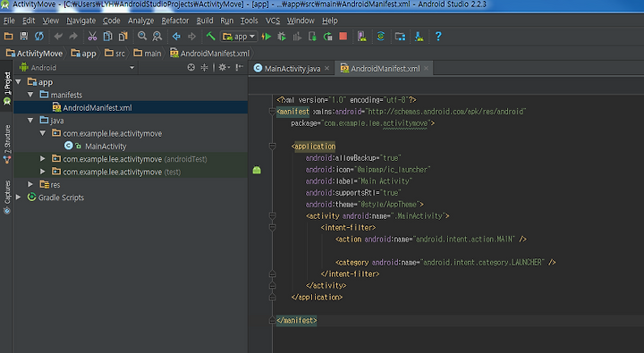This screenshot has height=353, width=644.
Task: Build project with the green hammer icon
Action: pyautogui.click(x=211, y=37)
